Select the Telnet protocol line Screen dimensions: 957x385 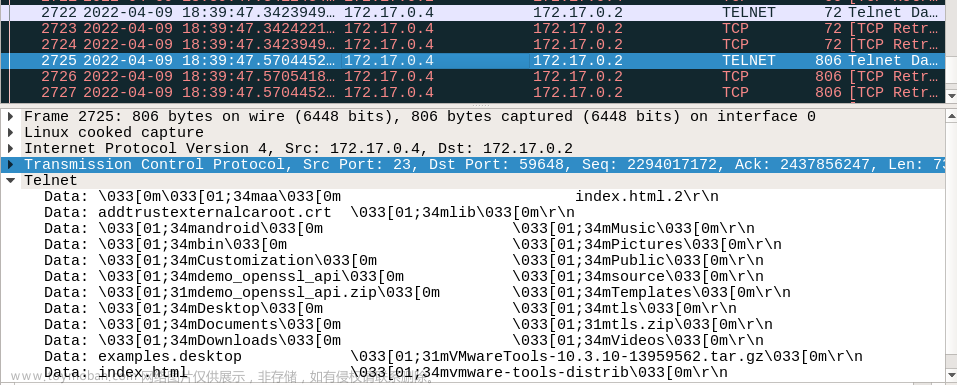tap(51, 181)
